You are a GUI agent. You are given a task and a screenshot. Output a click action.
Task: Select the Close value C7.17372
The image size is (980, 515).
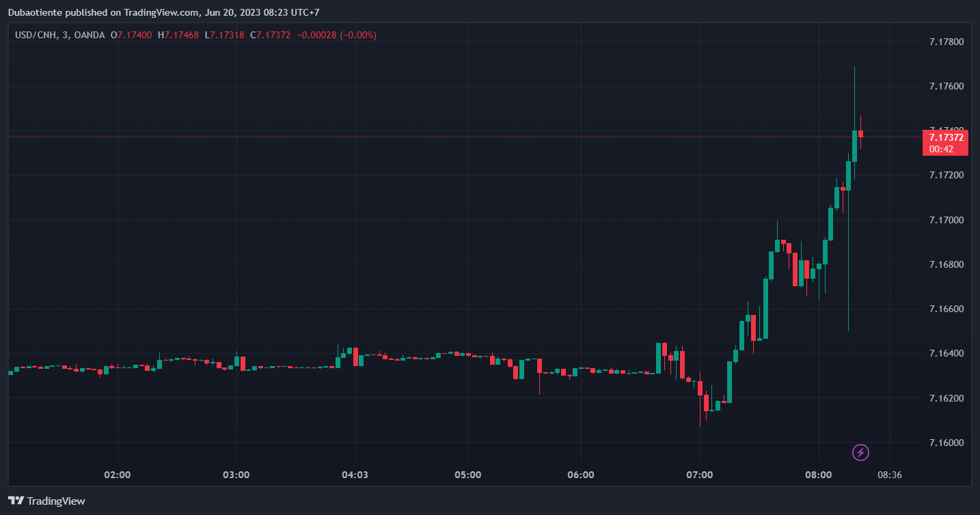pos(271,35)
